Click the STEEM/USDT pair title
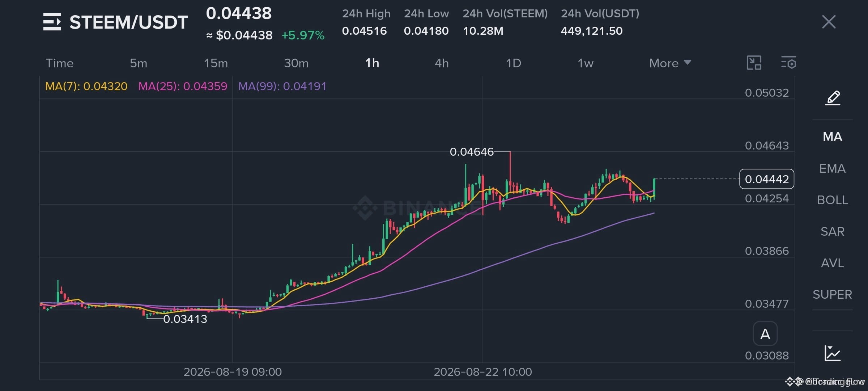868x391 pixels. pos(129,22)
